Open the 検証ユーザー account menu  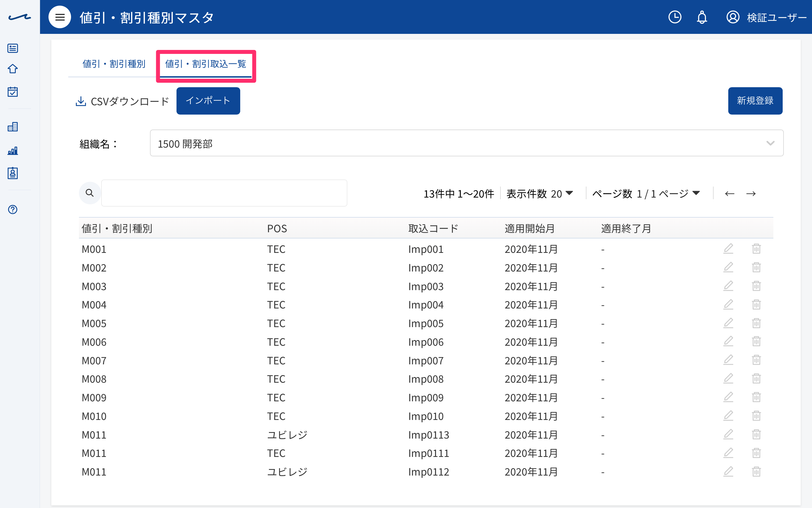766,17
